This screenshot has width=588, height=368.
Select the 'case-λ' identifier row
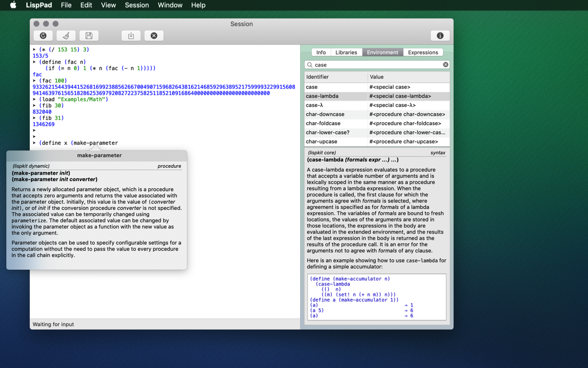coord(377,105)
